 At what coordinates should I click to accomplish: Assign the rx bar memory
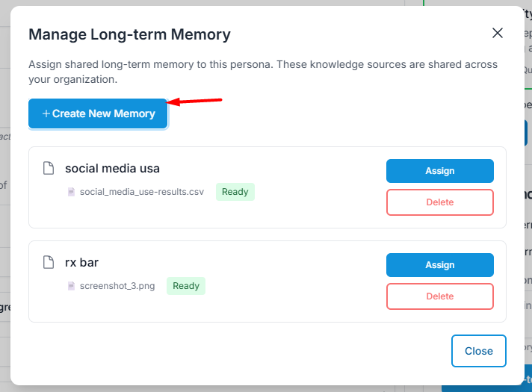click(x=439, y=265)
